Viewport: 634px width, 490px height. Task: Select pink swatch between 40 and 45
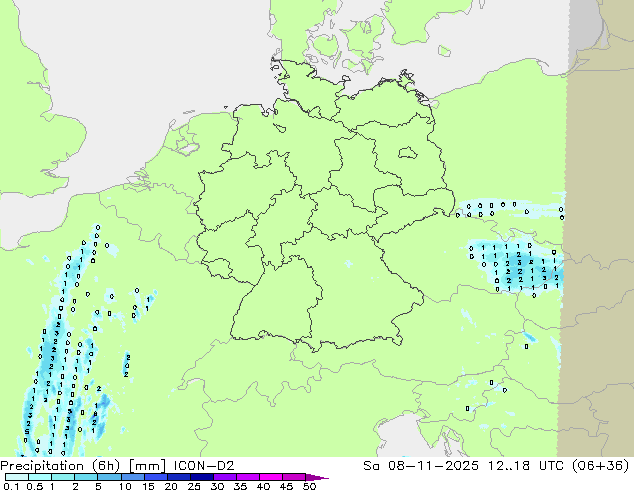[271, 477]
